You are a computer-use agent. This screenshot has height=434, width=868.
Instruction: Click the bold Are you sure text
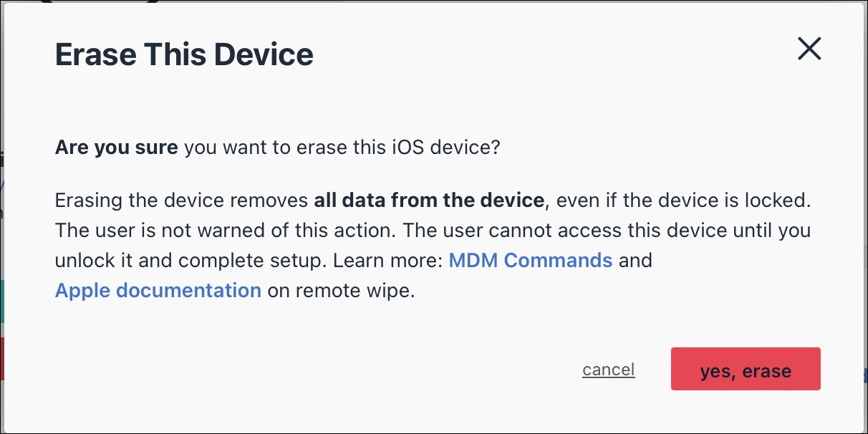(116, 148)
